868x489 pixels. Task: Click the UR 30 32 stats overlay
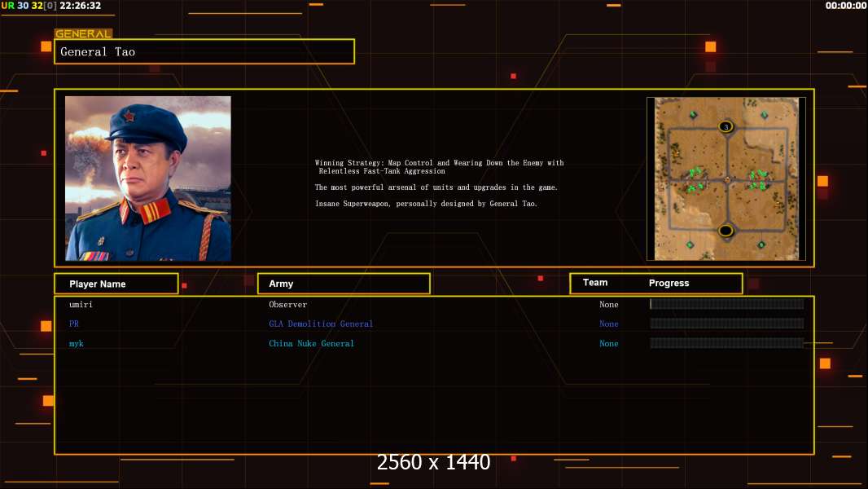28,6
